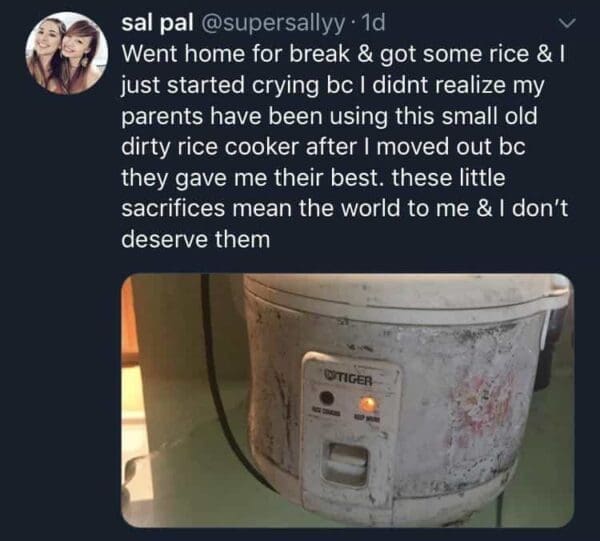Open sal pal's profile picture

(67, 53)
